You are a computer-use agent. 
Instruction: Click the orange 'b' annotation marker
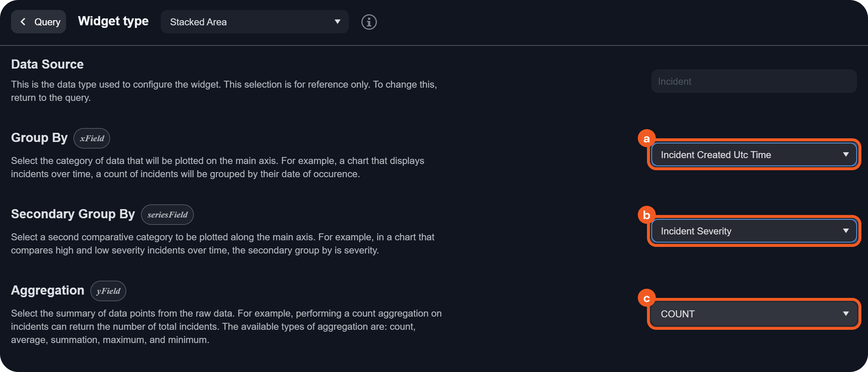(647, 215)
